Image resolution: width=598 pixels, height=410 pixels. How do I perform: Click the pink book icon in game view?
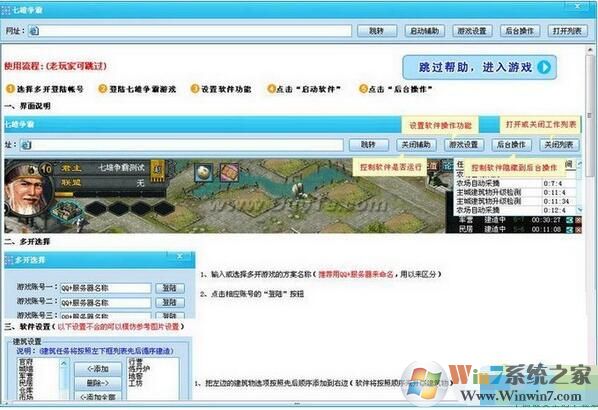click(x=229, y=172)
